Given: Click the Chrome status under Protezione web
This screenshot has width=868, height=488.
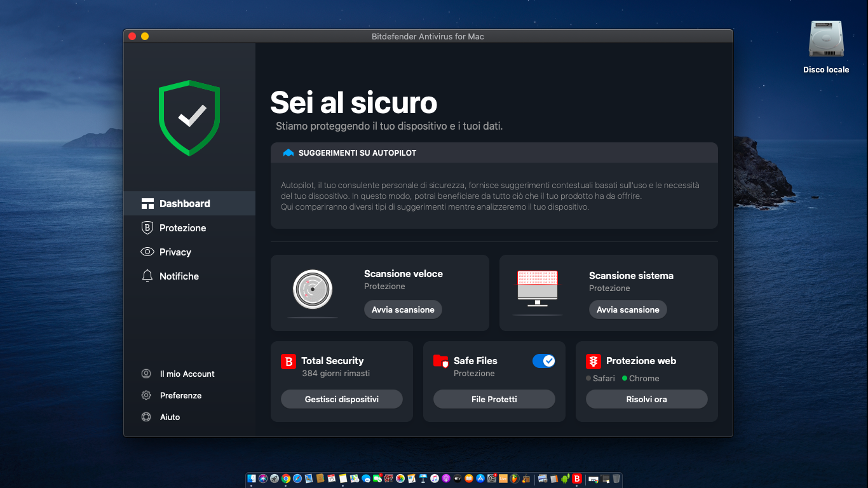Looking at the screenshot, I should [x=641, y=378].
